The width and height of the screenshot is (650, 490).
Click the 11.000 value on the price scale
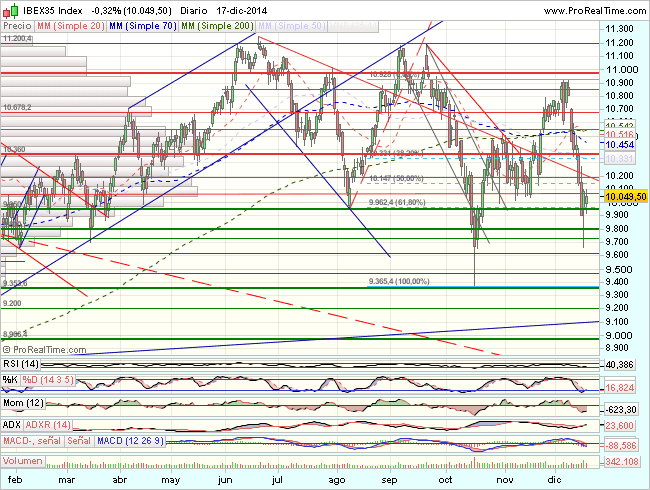621,70
